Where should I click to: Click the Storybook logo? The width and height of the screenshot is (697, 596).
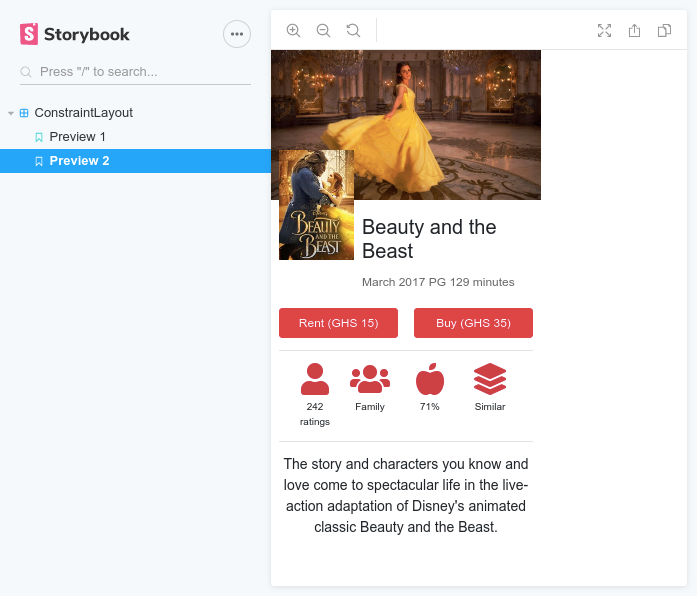75,34
